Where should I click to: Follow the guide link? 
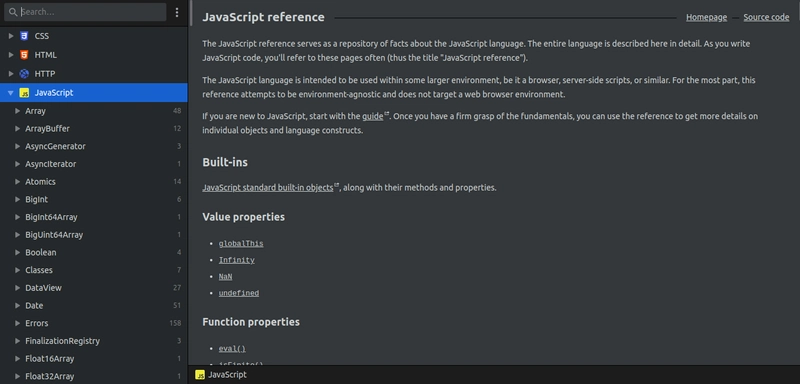tap(372, 116)
